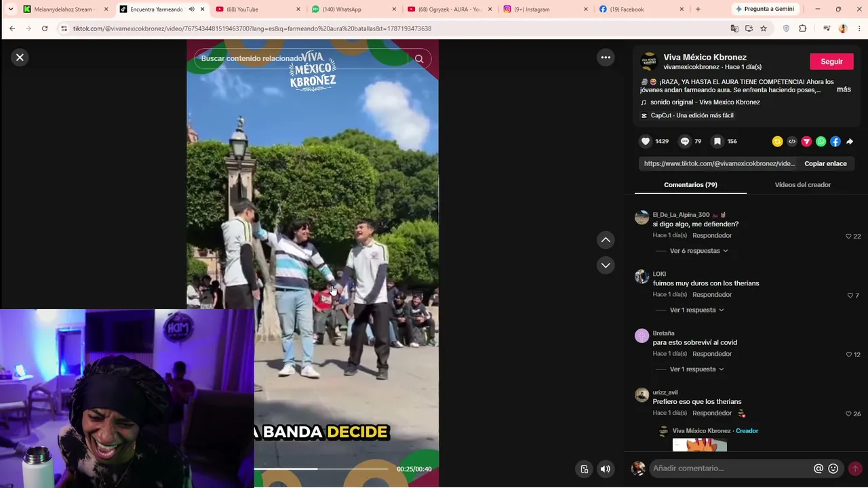Open a new browser tab with plus
Viewport: 868px width, 488px height.
coord(698,9)
